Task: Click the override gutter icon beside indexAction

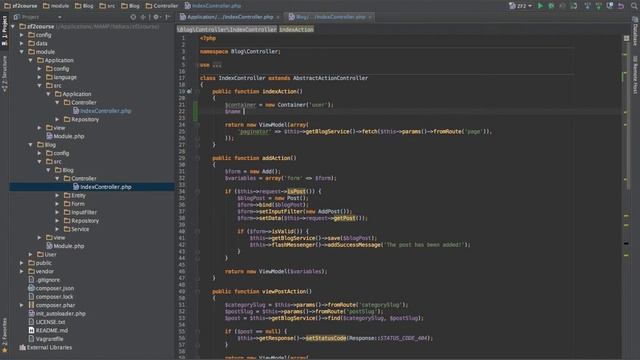Action: click(x=189, y=91)
